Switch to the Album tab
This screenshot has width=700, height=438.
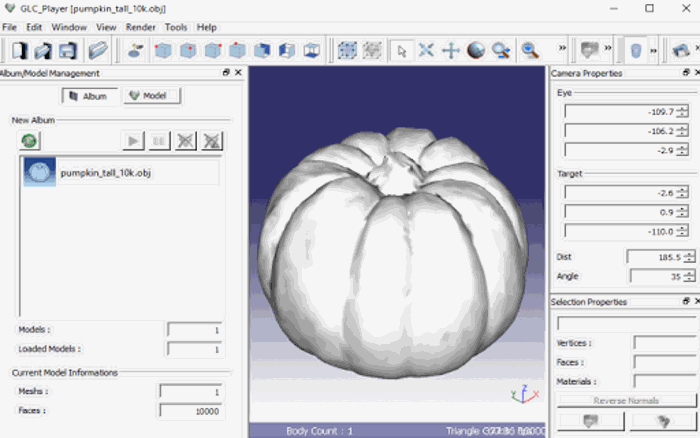point(89,96)
